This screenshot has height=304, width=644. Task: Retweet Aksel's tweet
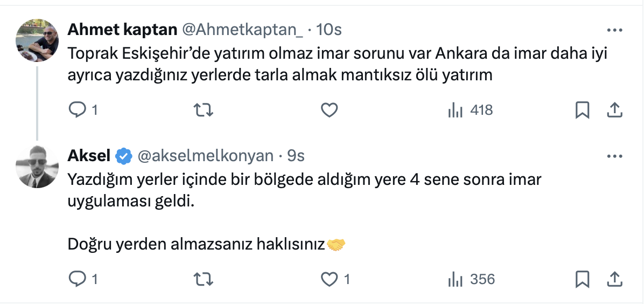pyautogui.click(x=203, y=279)
